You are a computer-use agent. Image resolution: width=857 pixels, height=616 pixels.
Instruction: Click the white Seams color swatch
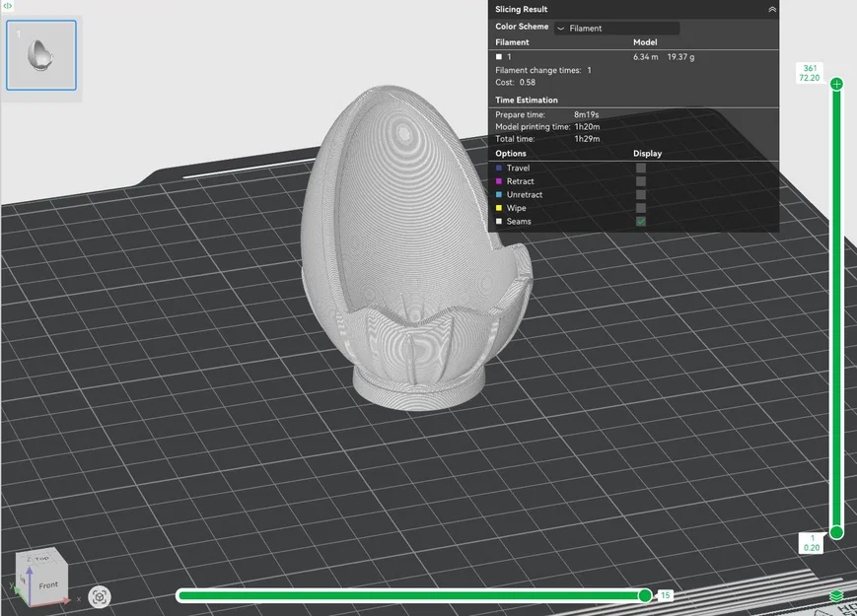tap(498, 221)
